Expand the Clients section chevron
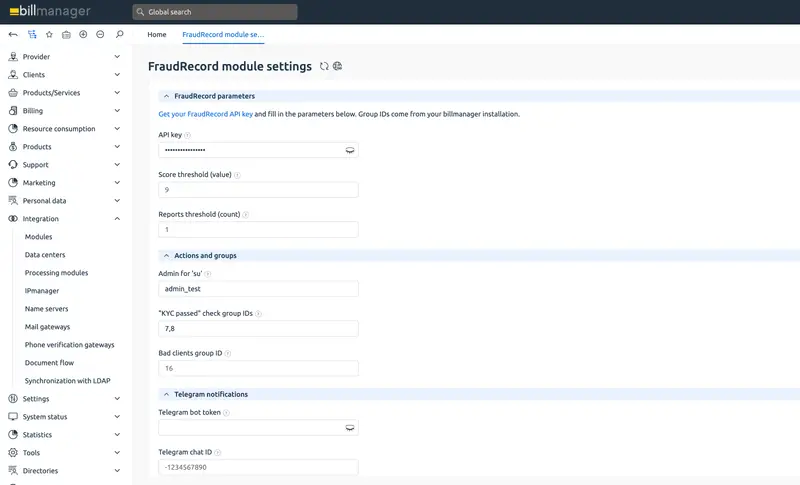This screenshot has height=485, width=800. click(117, 74)
